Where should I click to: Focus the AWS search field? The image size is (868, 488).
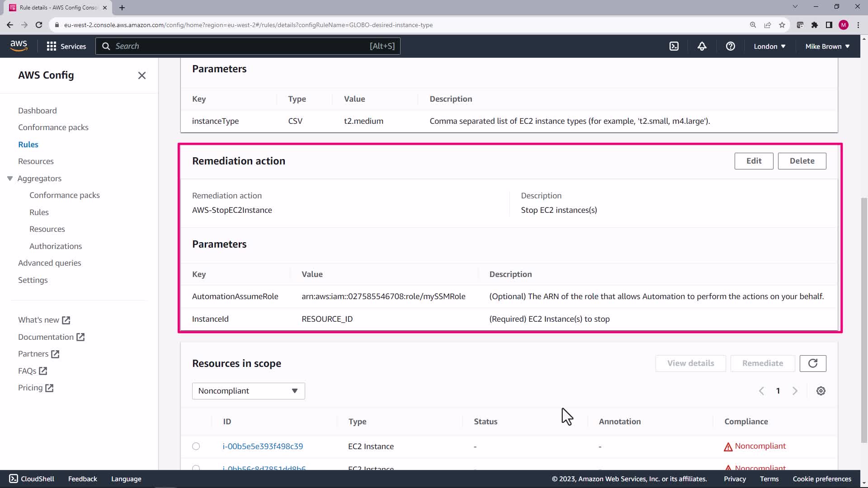tap(244, 46)
